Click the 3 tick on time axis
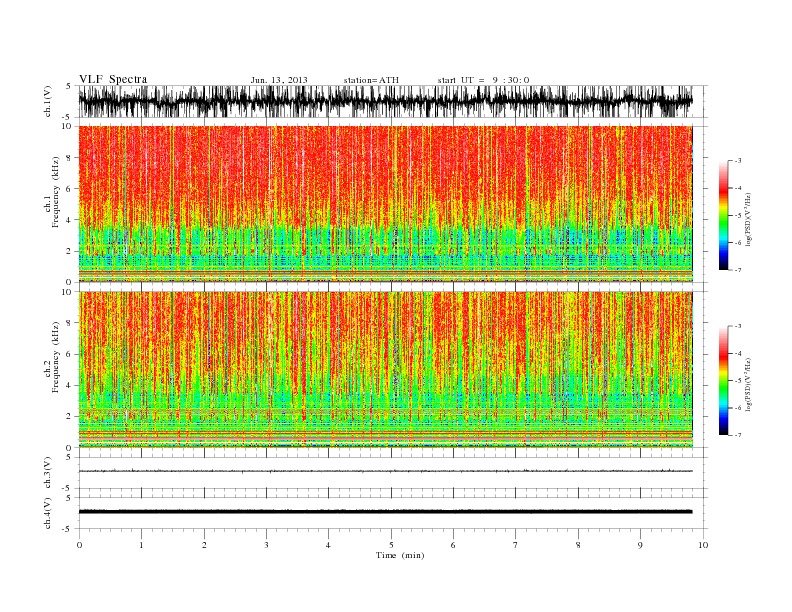The width and height of the screenshot is (792, 612). coord(266,545)
